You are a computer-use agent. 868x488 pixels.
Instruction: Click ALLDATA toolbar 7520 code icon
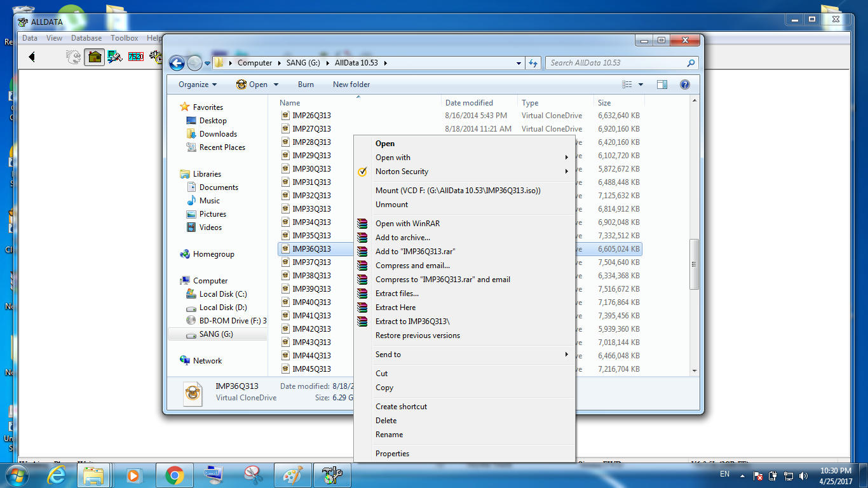coord(135,57)
